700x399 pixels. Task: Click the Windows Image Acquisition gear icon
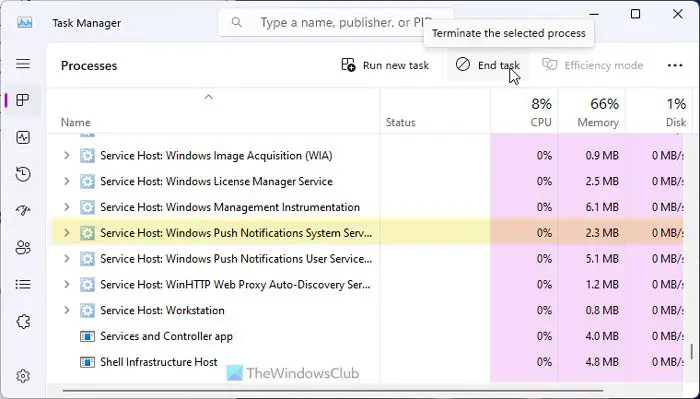pyautogui.click(x=87, y=155)
